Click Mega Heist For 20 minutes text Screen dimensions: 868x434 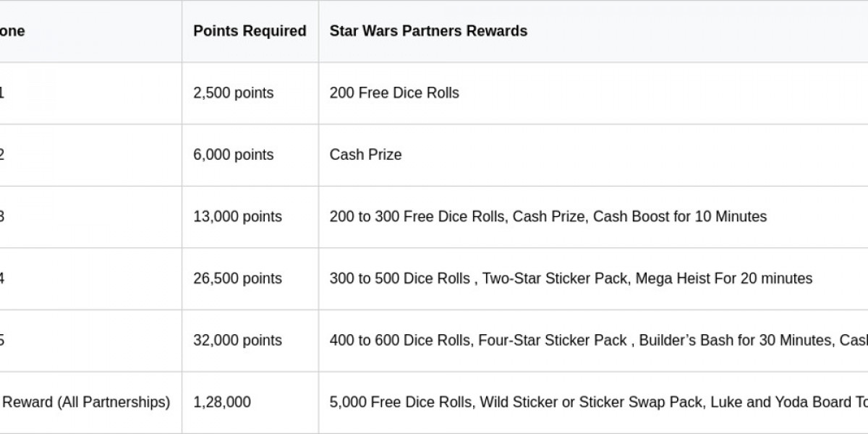[x=724, y=278]
